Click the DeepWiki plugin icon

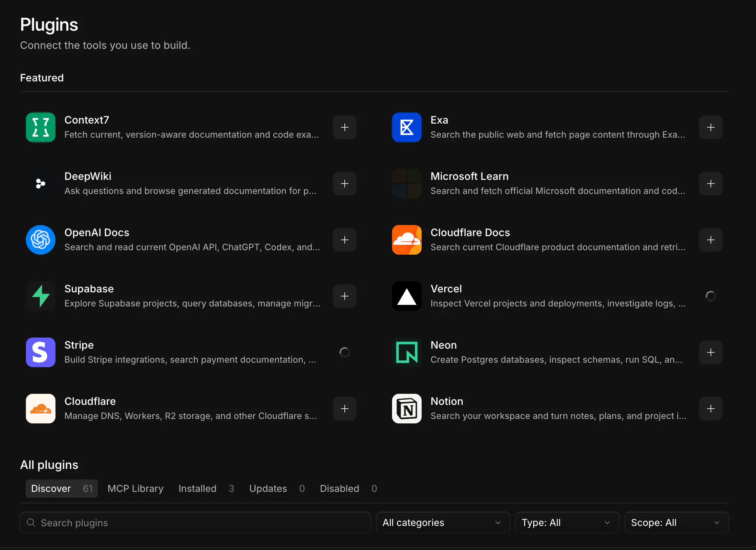(41, 184)
